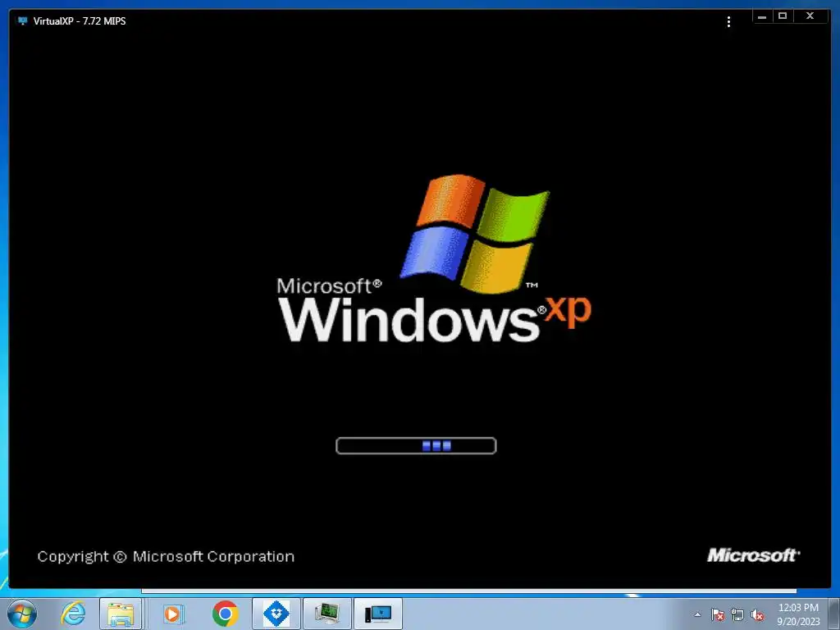Show hidden system tray icons arrow
The image size is (840, 630).
(697, 614)
